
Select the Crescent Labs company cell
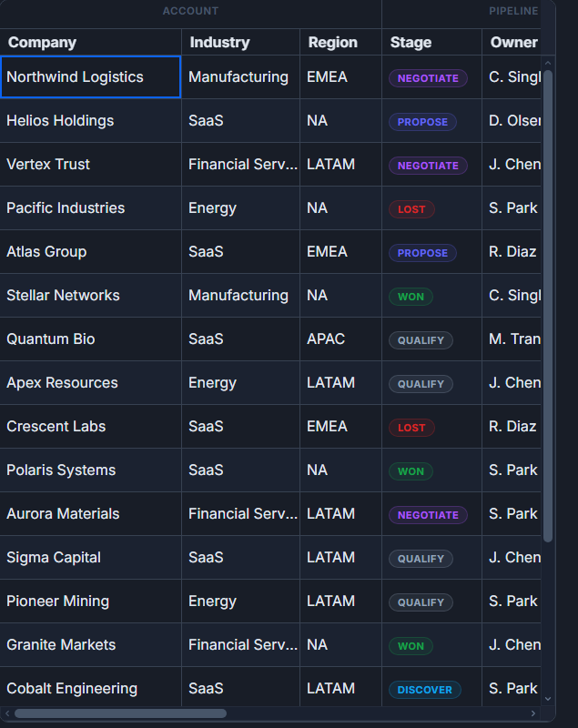click(x=90, y=426)
